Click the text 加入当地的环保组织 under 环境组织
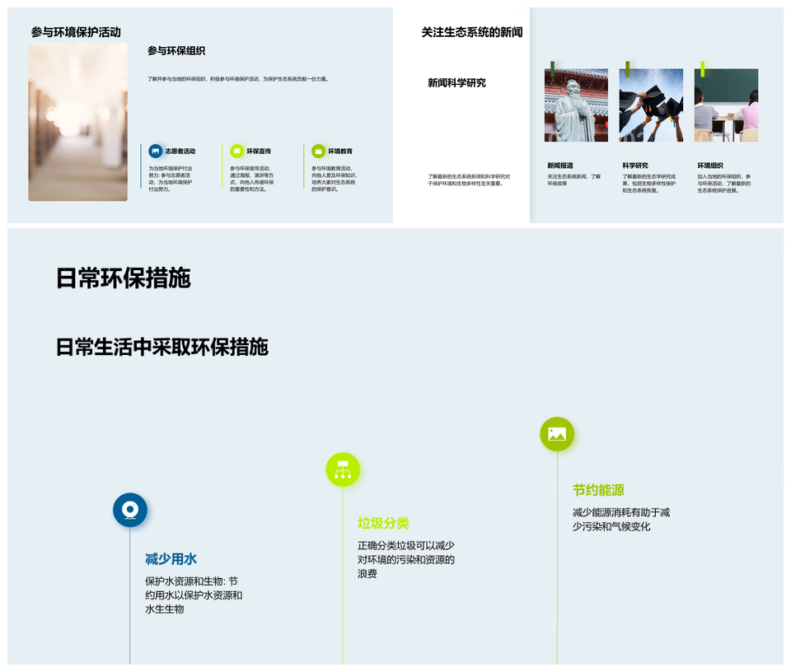Screen dimensions: 791x672 [724, 184]
